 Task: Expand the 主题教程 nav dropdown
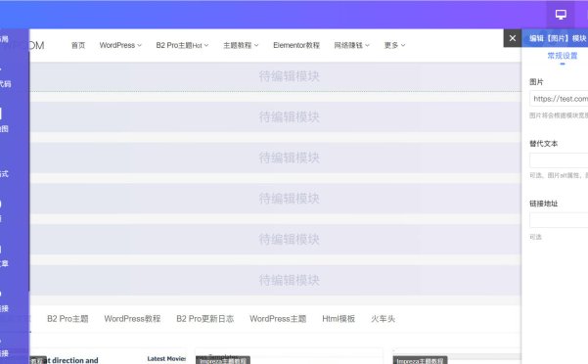point(241,45)
